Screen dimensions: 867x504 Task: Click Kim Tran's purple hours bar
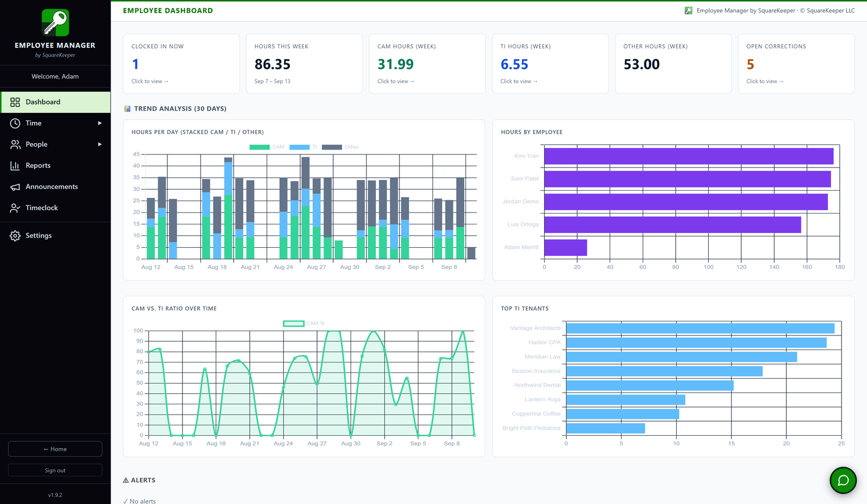pyautogui.click(x=689, y=156)
